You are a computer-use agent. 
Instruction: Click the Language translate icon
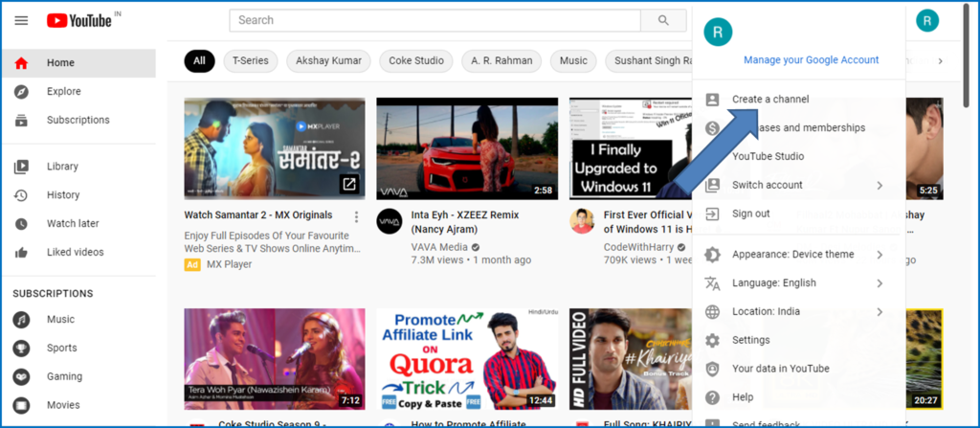click(x=712, y=282)
